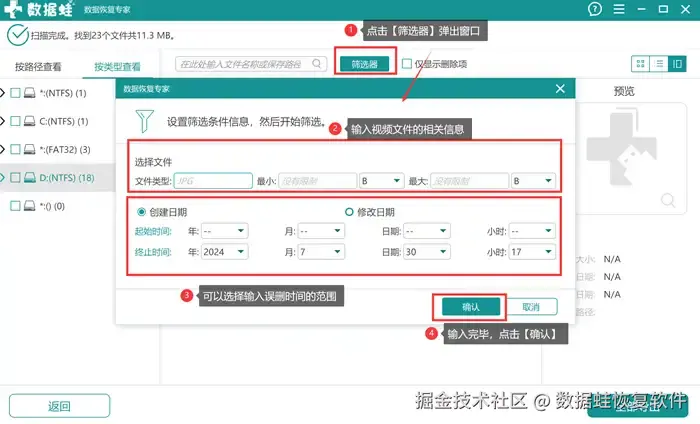Open the 终止时间 month dropdown showing 7
Image resolution: width=700 pixels, height=424 pixels.
click(321, 252)
